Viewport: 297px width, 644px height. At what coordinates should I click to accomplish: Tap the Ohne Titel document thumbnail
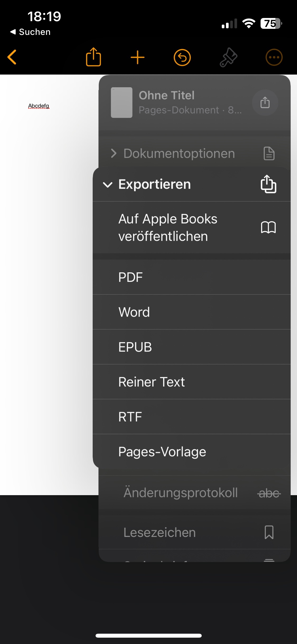[121, 103]
